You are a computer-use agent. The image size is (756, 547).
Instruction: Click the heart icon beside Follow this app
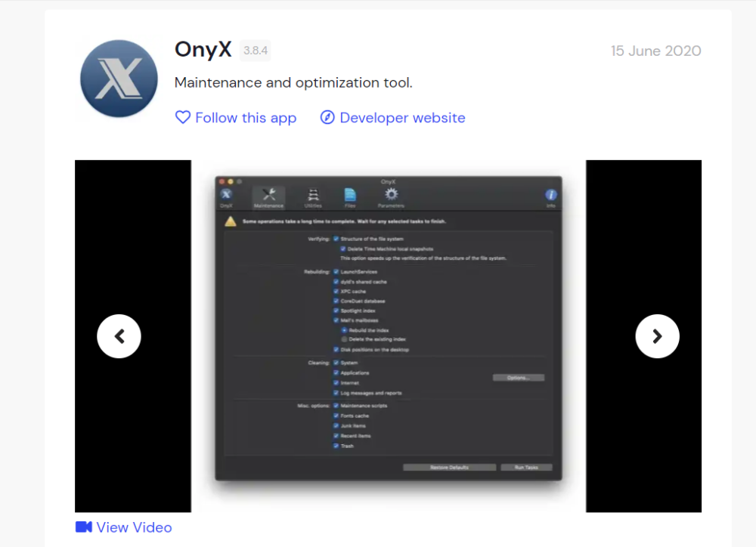coord(183,117)
